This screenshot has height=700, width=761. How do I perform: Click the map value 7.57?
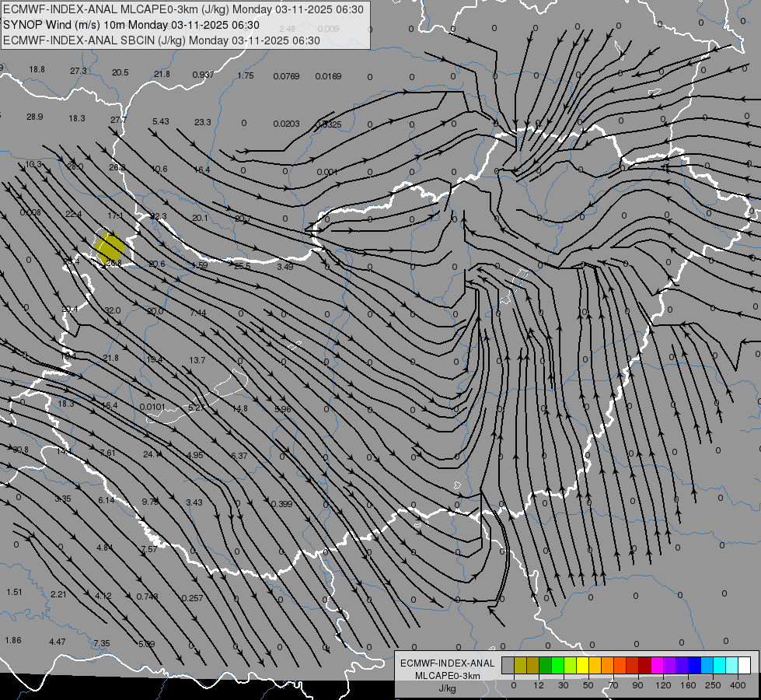pos(149,549)
